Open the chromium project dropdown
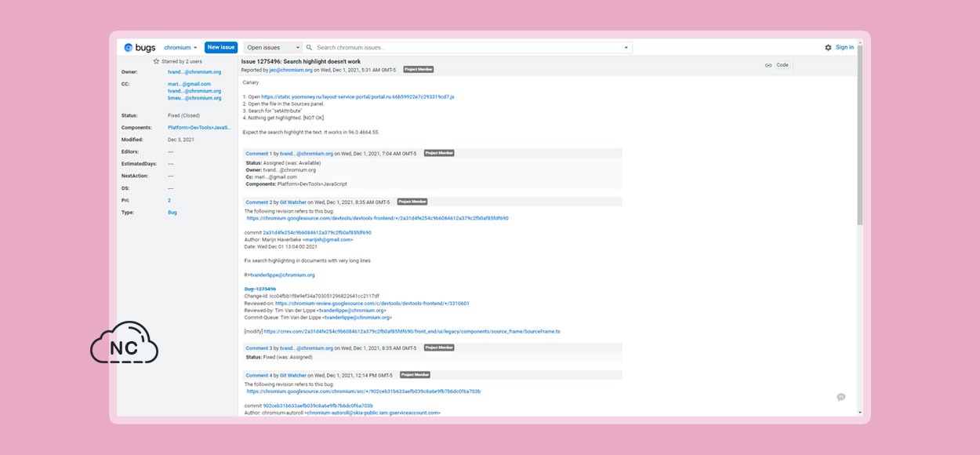This screenshot has width=980, height=455. click(x=180, y=48)
